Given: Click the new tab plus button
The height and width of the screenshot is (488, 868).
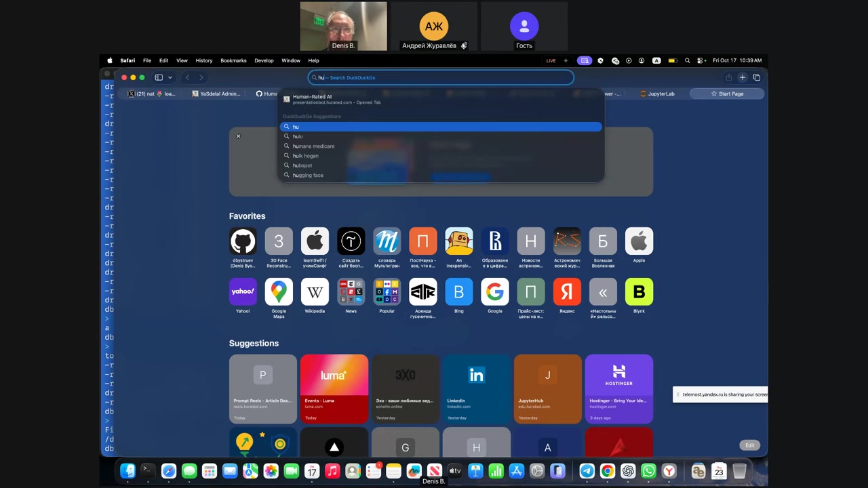Looking at the screenshot, I should click(x=743, y=77).
